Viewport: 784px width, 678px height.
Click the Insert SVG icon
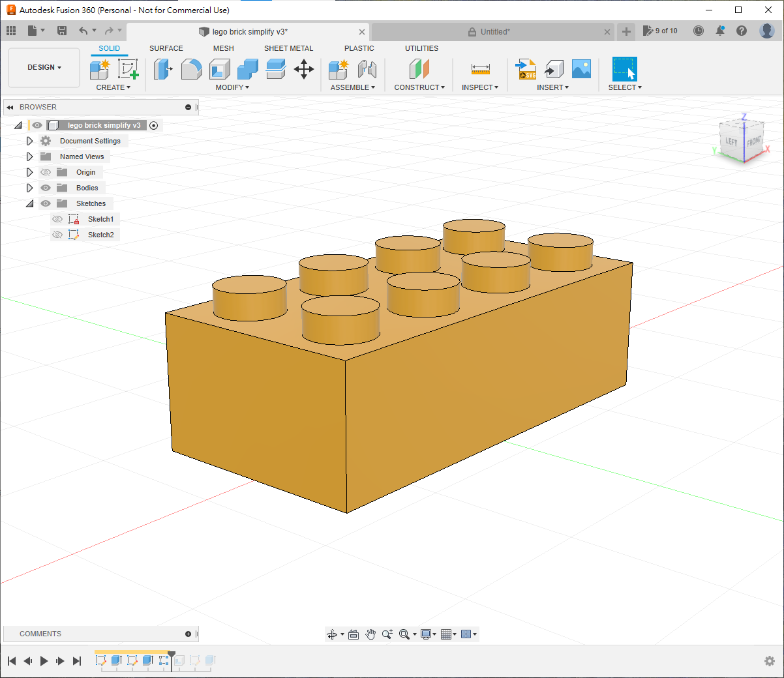526,69
